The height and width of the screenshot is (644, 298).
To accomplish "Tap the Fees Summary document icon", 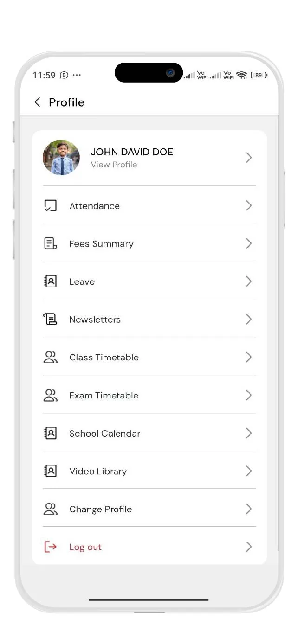I will pos(50,243).
